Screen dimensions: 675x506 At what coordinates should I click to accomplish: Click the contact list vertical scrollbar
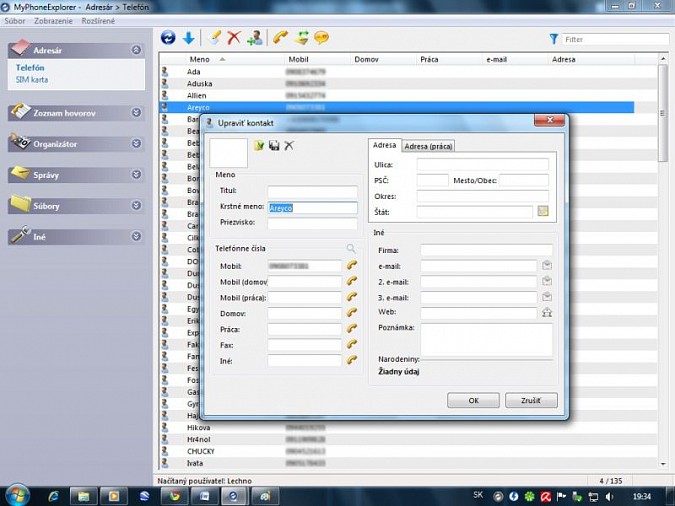tap(663, 113)
